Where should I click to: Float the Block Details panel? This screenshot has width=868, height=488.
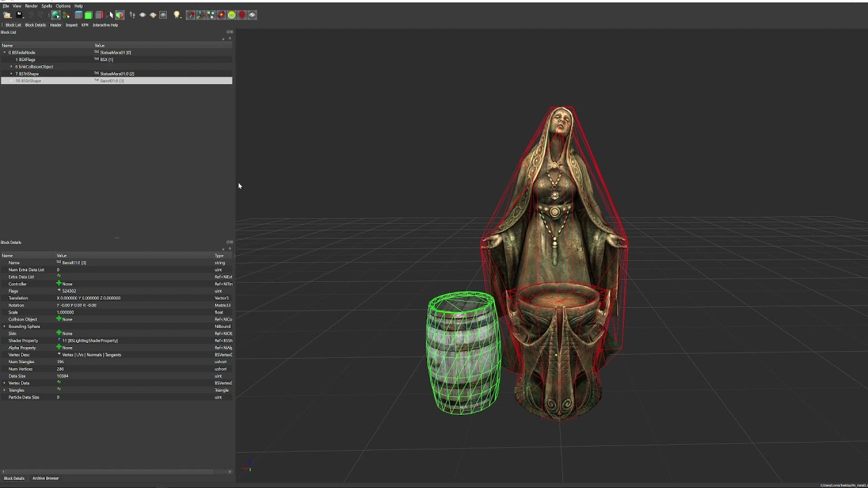(229, 242)
